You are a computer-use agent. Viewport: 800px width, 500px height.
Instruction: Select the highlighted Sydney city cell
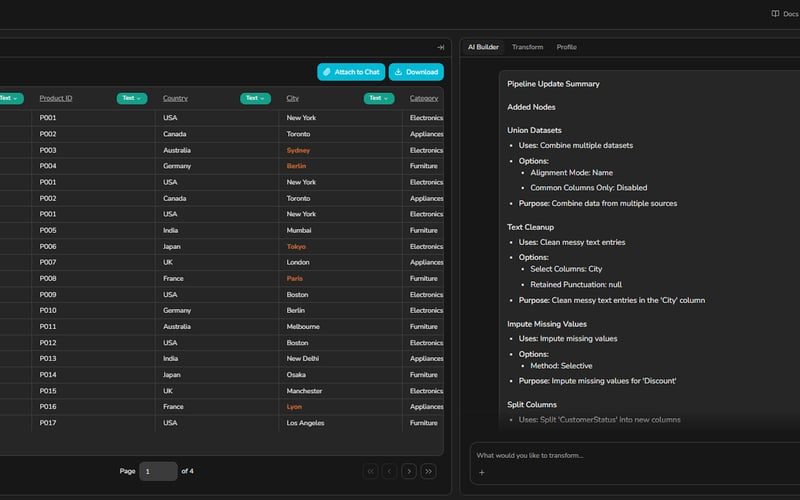point(298,150)
